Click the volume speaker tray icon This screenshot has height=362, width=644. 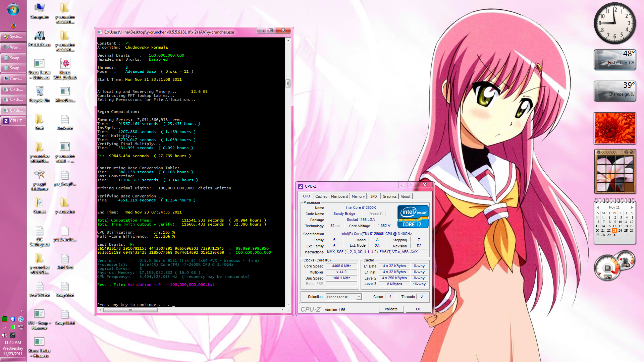4,335
